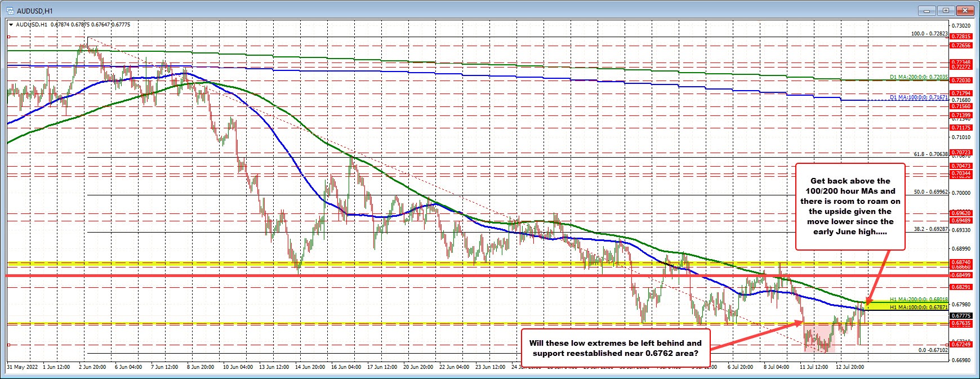
Task: Select the 0.69620 red price label
Action: click(x=961, y=213)
